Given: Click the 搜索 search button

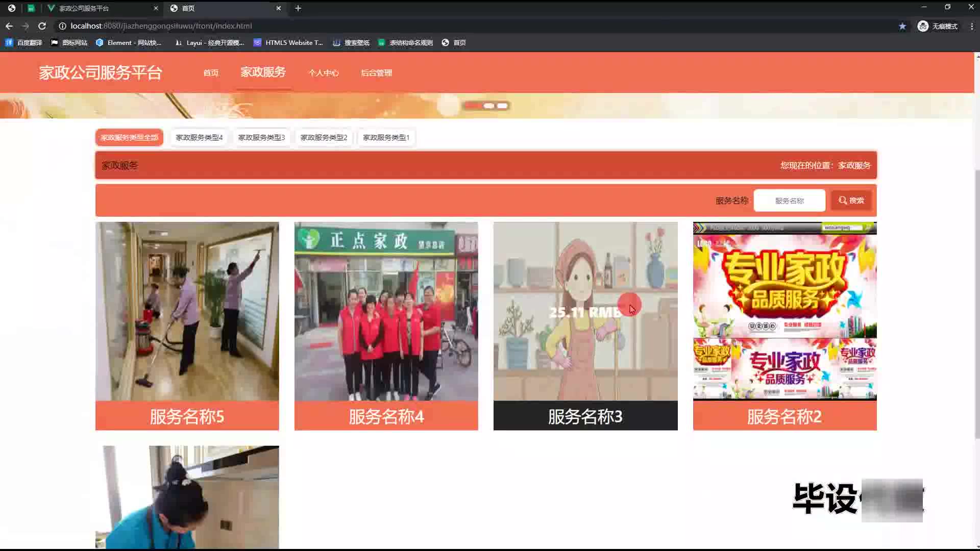Looking at the screenshot, I should 851,201.
